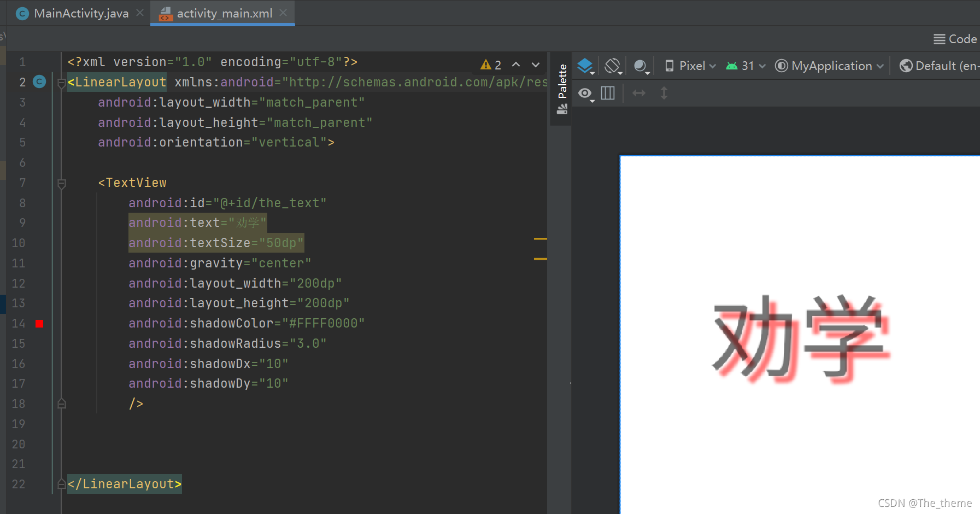Screen dimensions: 980x514
Task: Click the columns layout icon in design toolbar
Action: coord(608,93)
